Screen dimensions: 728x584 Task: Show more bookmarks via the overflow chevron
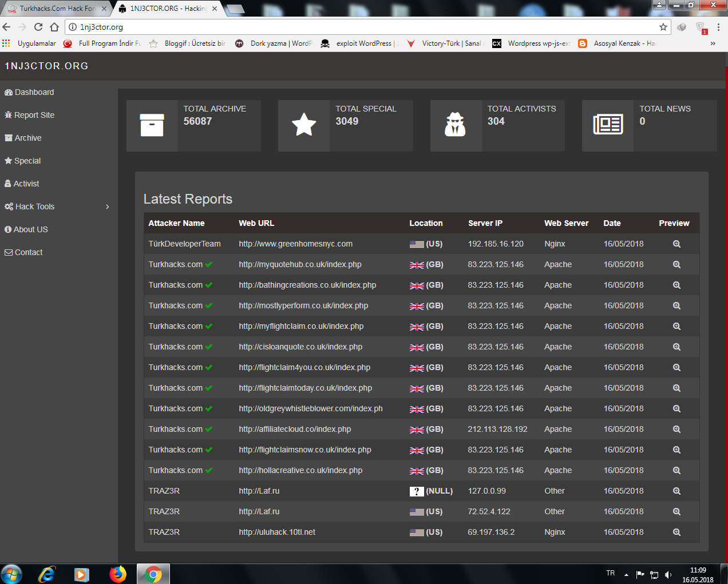click(x=713, y=43)
